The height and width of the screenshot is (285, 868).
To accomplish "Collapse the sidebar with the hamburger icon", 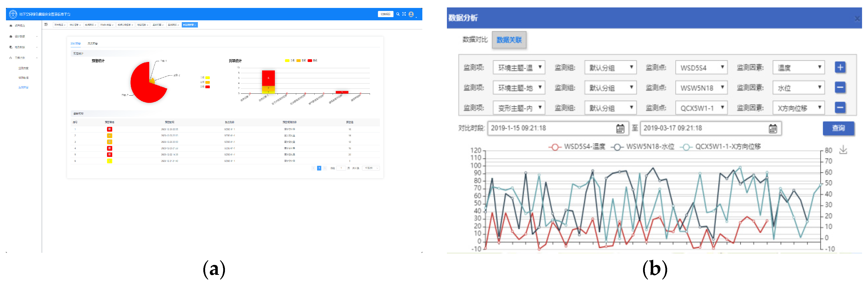I will (x=46, y=25).
